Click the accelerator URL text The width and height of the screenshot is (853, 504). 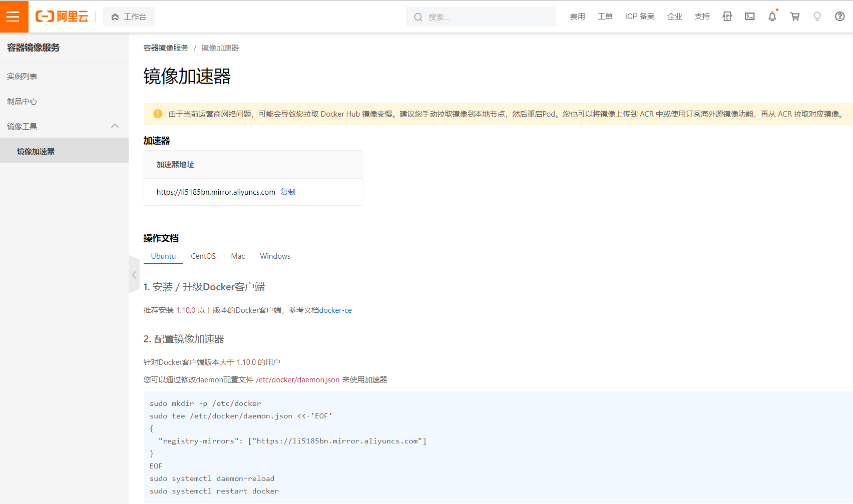point(216,192)
